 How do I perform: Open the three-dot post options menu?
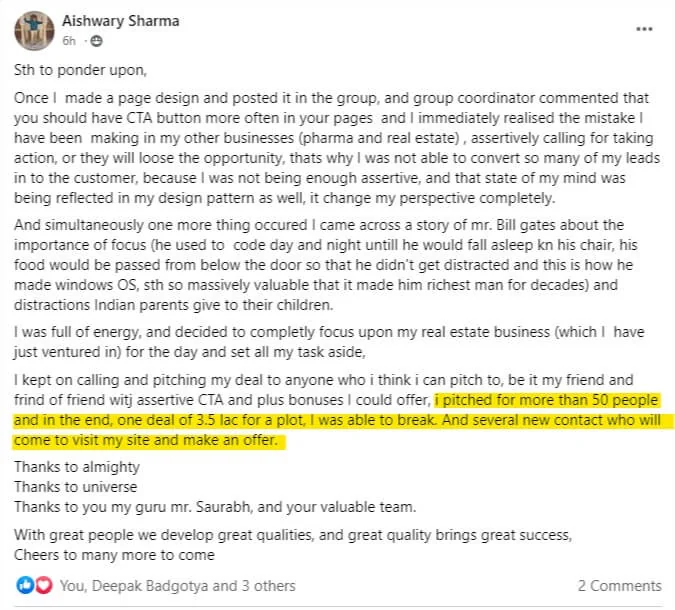pyautogui.click(x=645, y=29)
